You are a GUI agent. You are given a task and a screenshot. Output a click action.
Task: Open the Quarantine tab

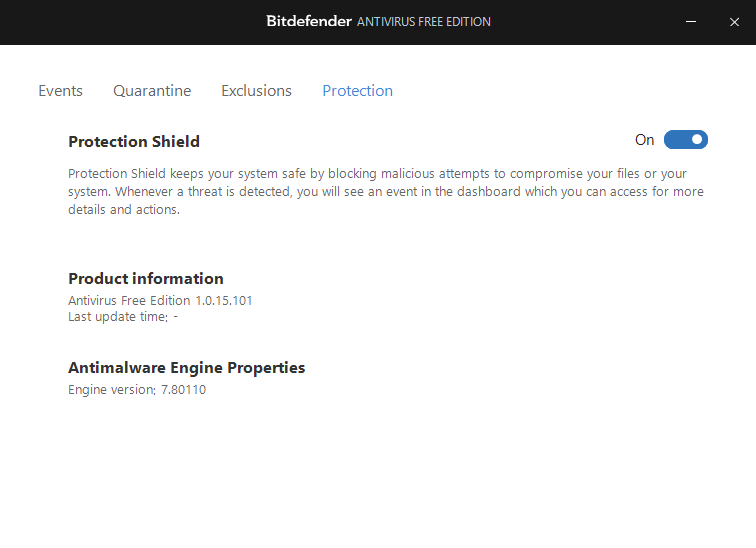tap(152, 91)
